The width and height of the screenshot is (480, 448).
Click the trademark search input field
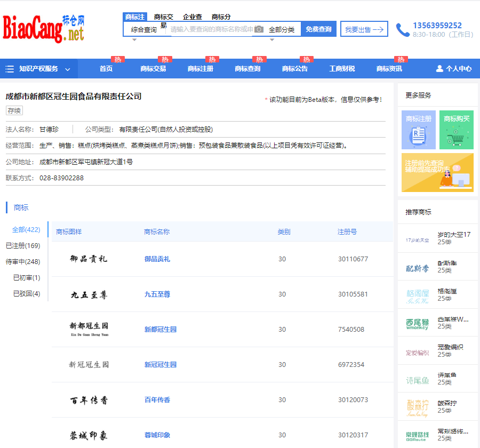tap(212, 29)
